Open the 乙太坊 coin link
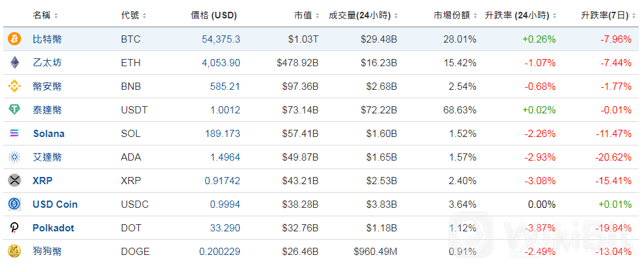The image size is (644, 272). (47, 62)
